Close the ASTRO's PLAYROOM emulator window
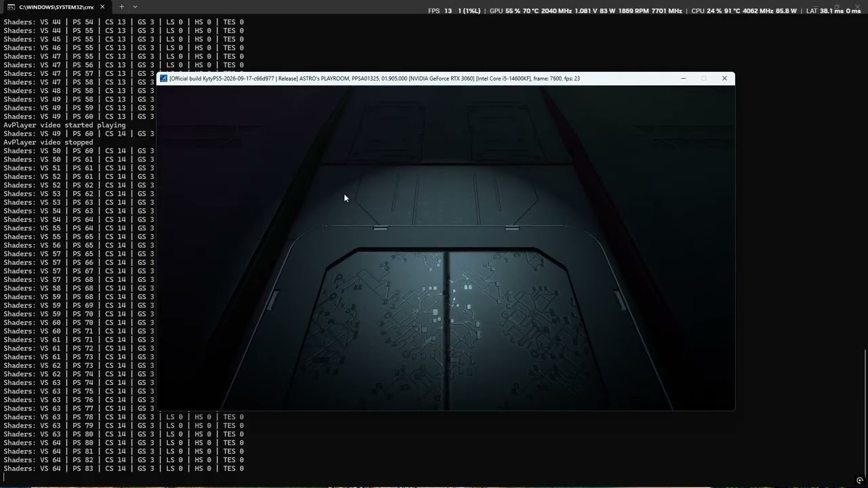868x488 pixels. 724,79
